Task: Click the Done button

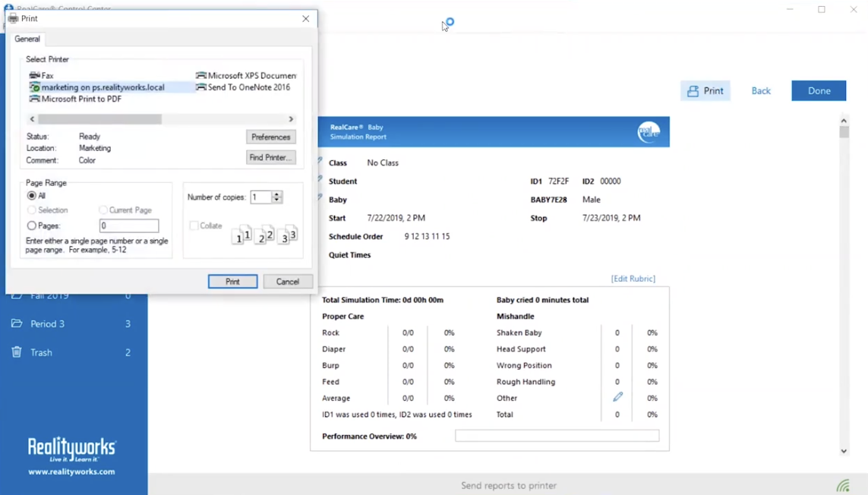Action: 819,91
